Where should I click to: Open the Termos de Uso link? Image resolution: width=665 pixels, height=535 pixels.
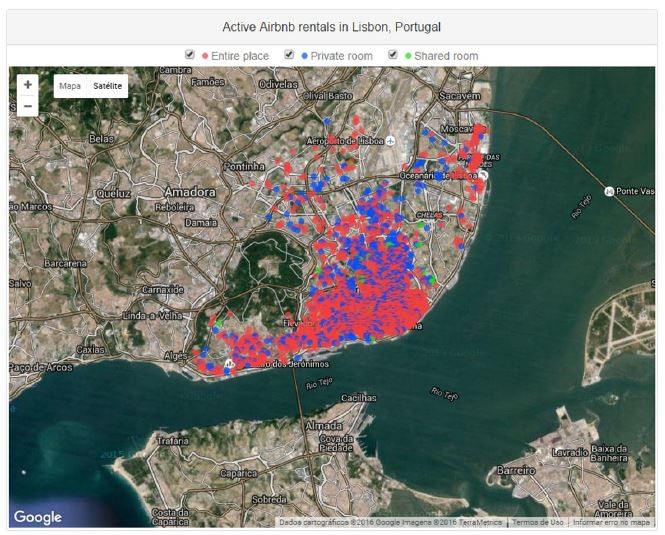(537, 522)
